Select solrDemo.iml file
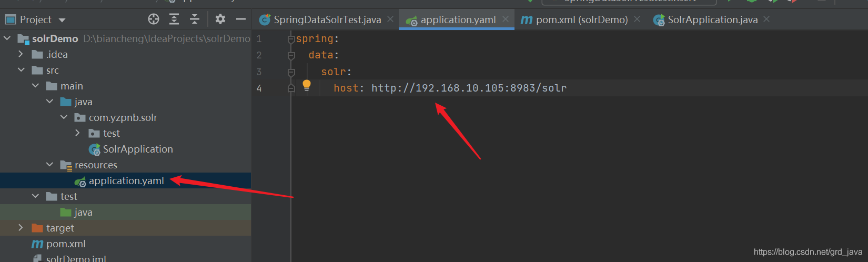Image resolution: width=868 pixels, height=262 pixels. (76, 258)
